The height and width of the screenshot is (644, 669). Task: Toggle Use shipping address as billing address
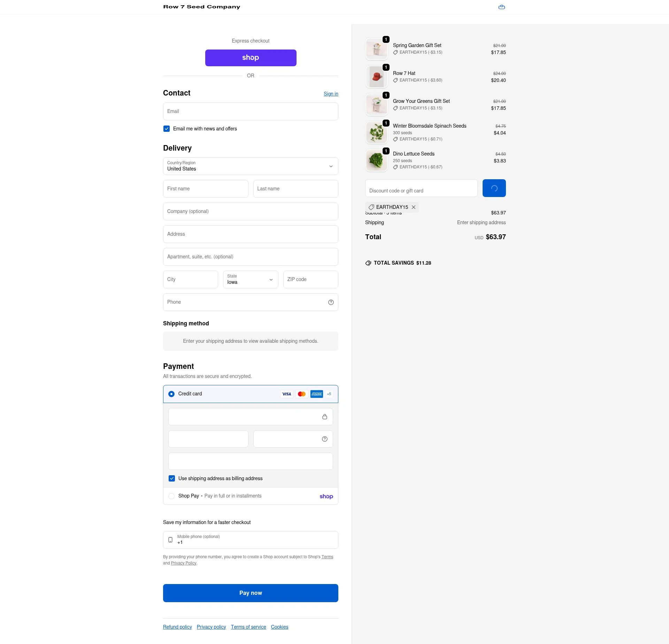172,478
